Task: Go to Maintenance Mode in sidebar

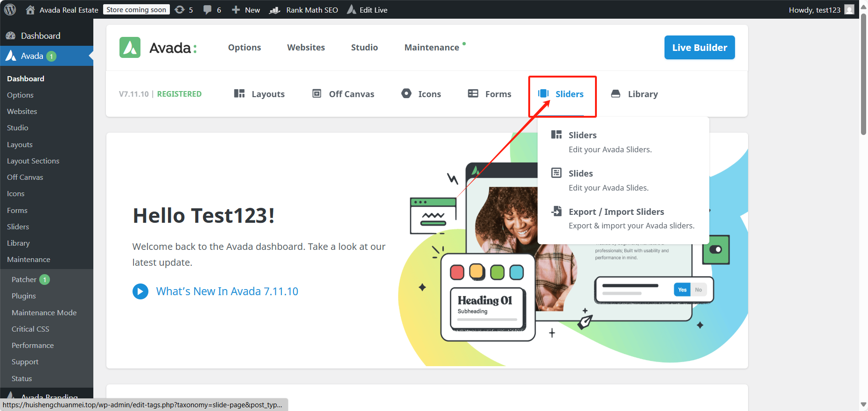Action: 44,313
